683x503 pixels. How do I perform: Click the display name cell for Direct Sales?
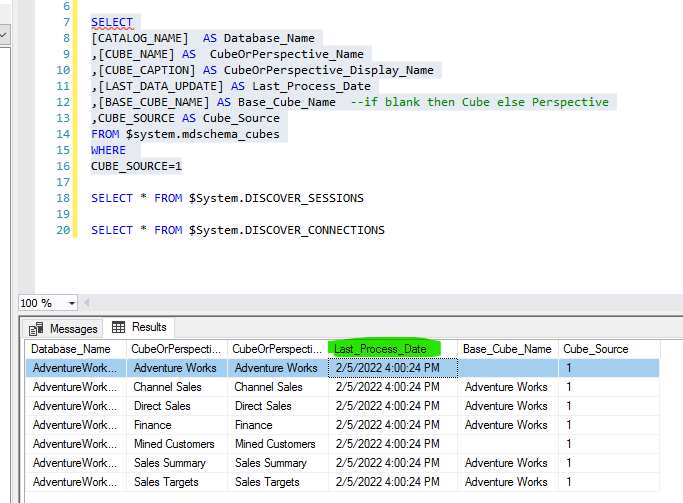click(277, 406)
